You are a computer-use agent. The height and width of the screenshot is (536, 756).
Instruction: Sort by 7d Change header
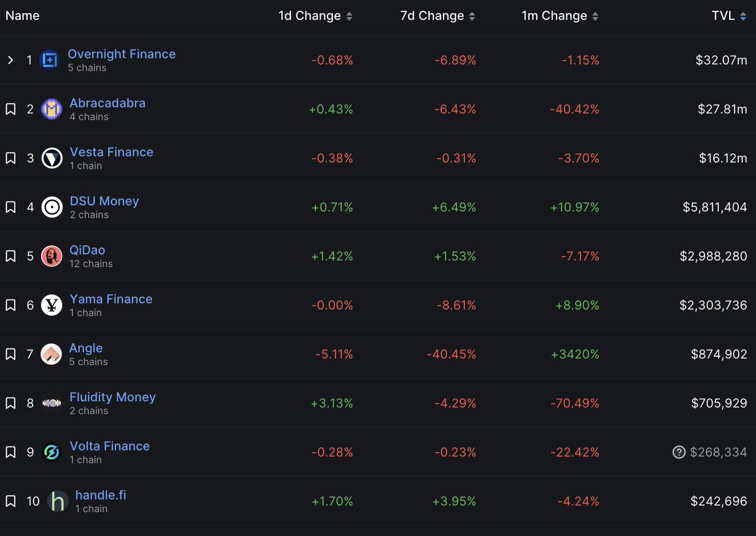[438, 16]
